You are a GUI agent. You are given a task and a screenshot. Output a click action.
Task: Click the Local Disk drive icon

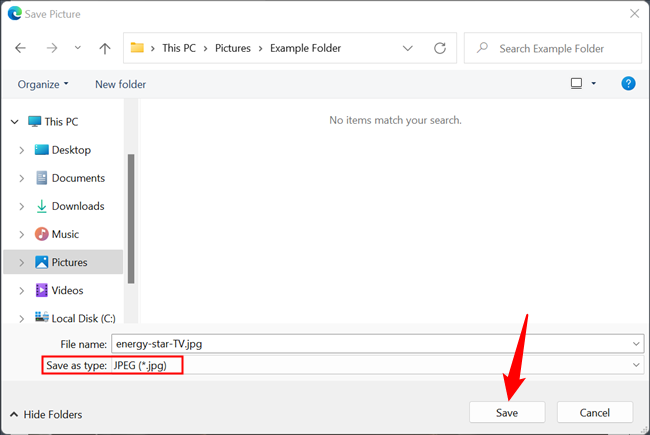point(41,317)
